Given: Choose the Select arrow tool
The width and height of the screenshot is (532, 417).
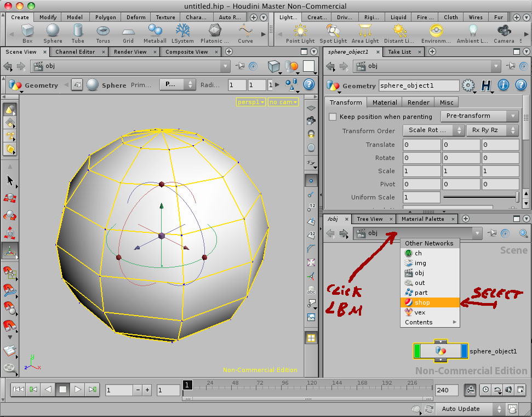Looking at the screenshot, I should point(10,180).
